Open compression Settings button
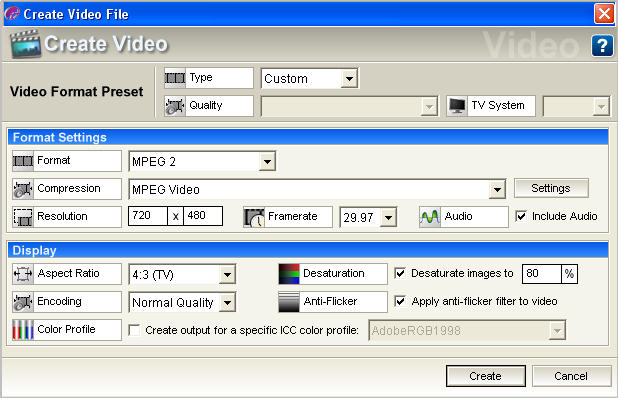618x398 pixels. tap(551, 188)
